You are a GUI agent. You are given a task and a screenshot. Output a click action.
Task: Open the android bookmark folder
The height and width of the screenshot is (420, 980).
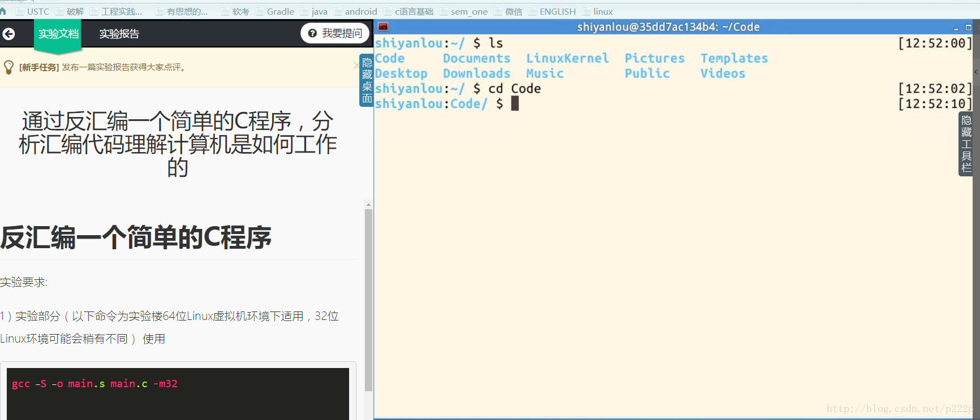[355, 11]
